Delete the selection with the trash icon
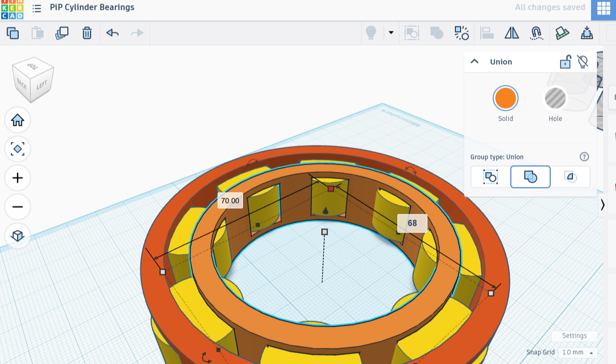 click(x=87, y=33)
